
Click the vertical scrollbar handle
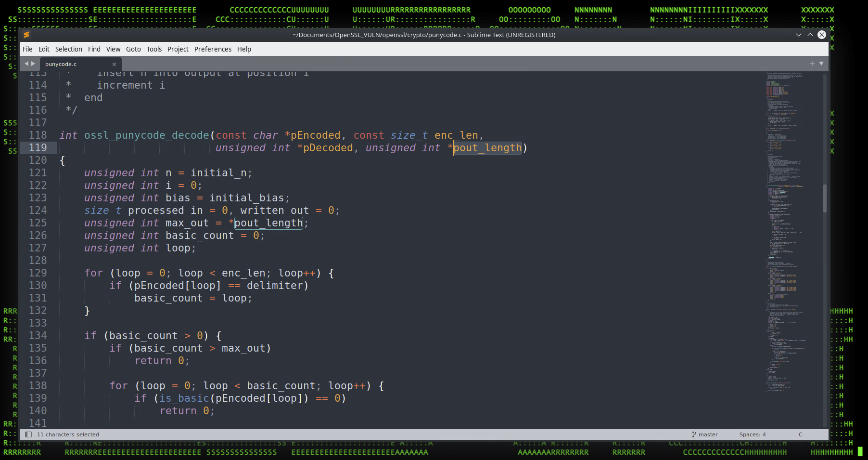coord(825,198)
